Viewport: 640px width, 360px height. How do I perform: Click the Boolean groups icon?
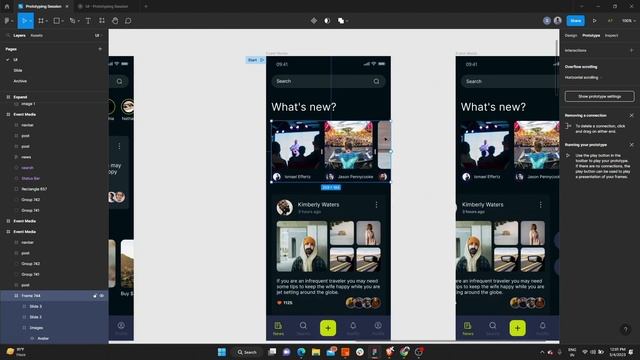click(340, 20)
